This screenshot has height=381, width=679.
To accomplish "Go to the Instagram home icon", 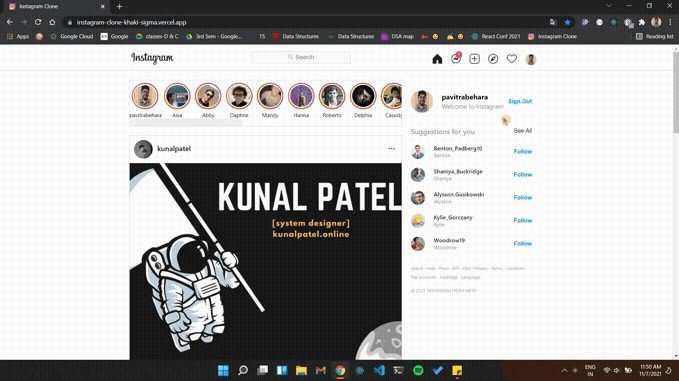I will tap(437, 59).
